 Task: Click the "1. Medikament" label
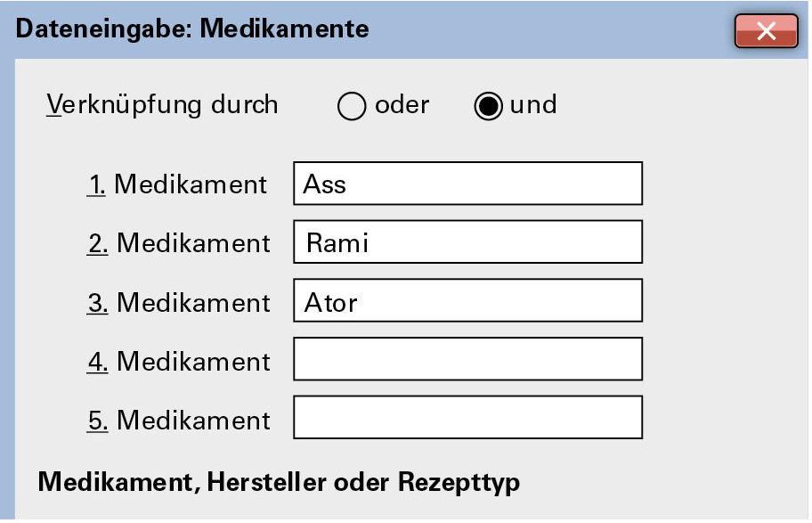(177, 184)
